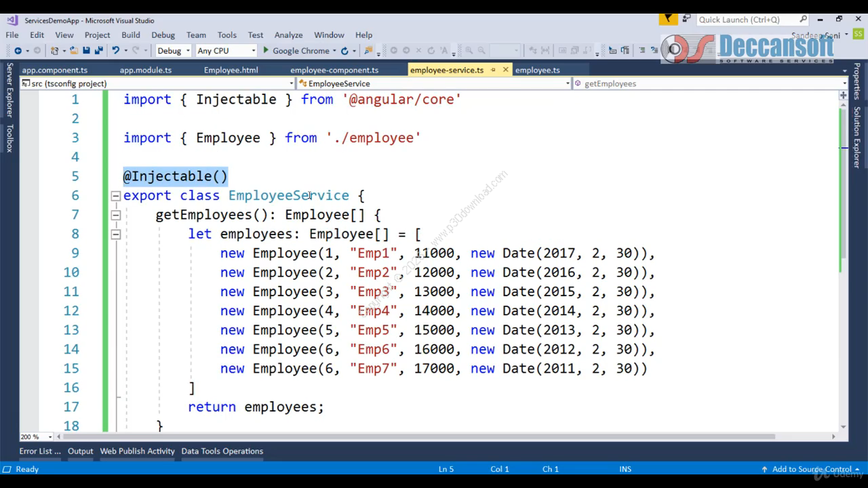The width and height of the screenshot is (868, 488).
Task: Open the Analyze menu
Action: 288,35
